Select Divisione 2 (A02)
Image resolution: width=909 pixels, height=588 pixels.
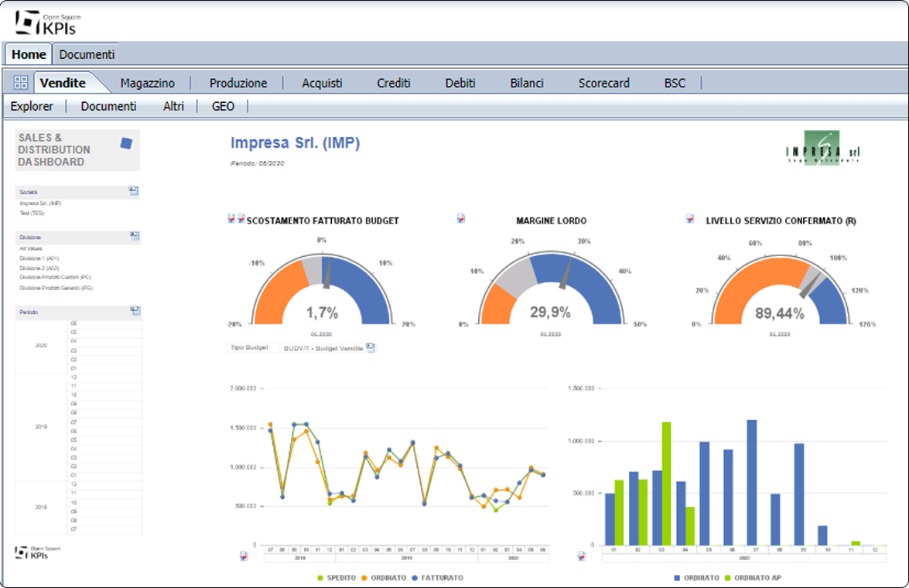tap(39, 268)
